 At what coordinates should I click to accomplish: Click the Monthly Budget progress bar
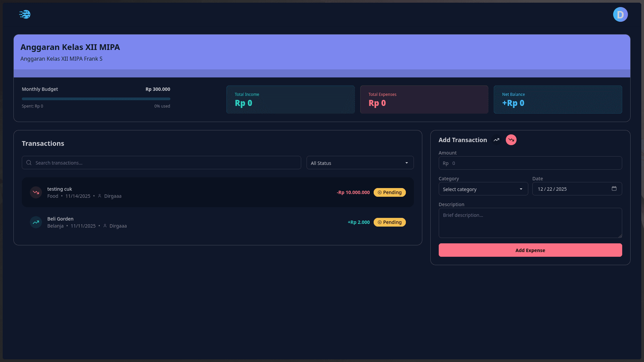click(x=96, y=99)
